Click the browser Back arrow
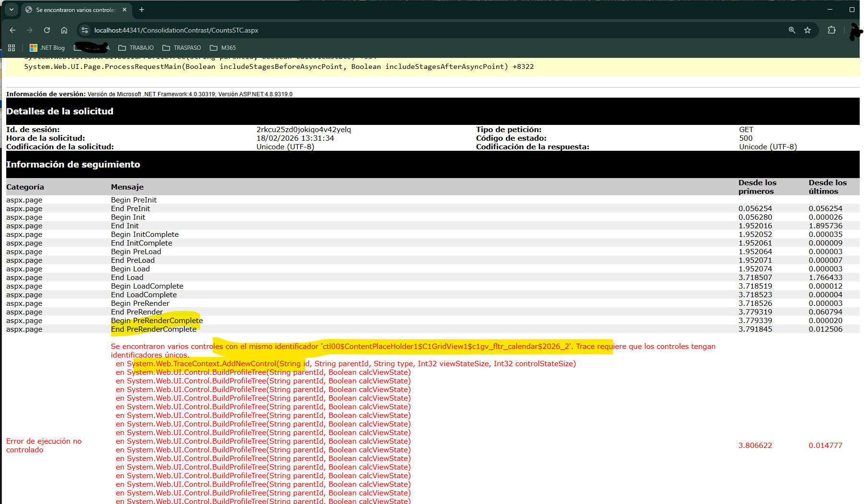 [x=12, y=30]
